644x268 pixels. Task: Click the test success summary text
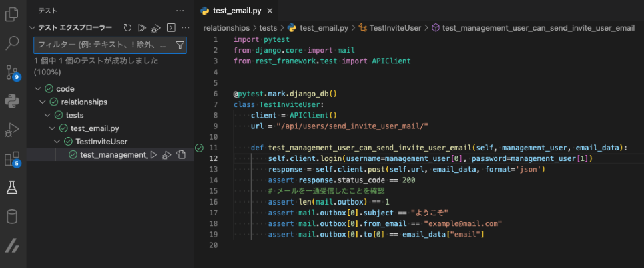coord(96,67)
